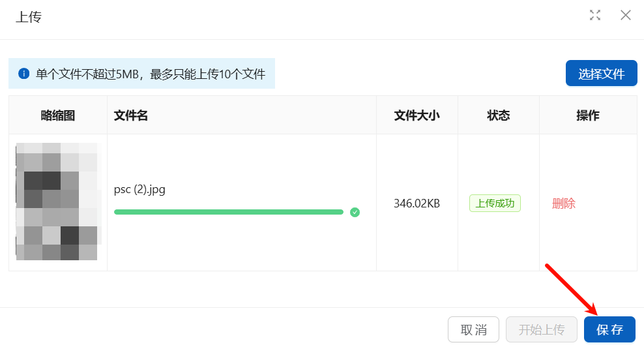644x347 pixels.
Task: Click the green upload progress bar
Action: click(228, 212)
